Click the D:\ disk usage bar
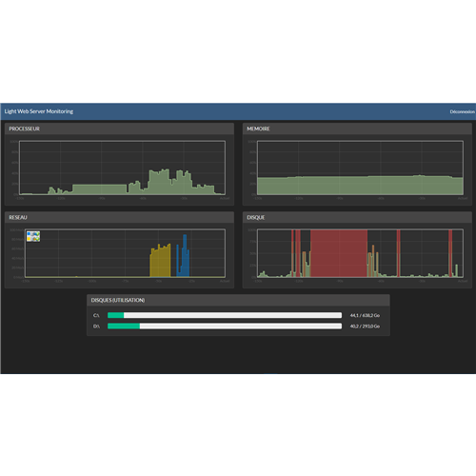This screenshot has width=476, height=476. (x=225, y=326)
